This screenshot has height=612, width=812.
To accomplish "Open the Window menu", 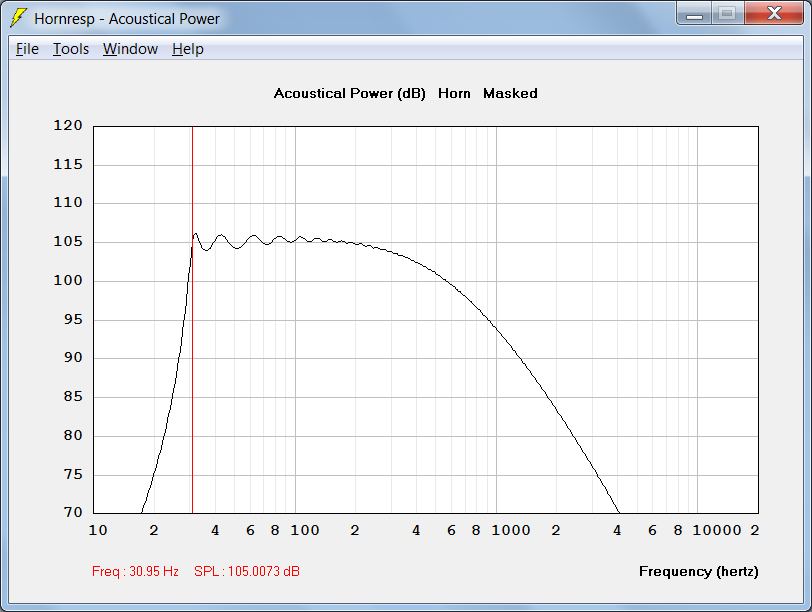I will (x=130, y=49).
